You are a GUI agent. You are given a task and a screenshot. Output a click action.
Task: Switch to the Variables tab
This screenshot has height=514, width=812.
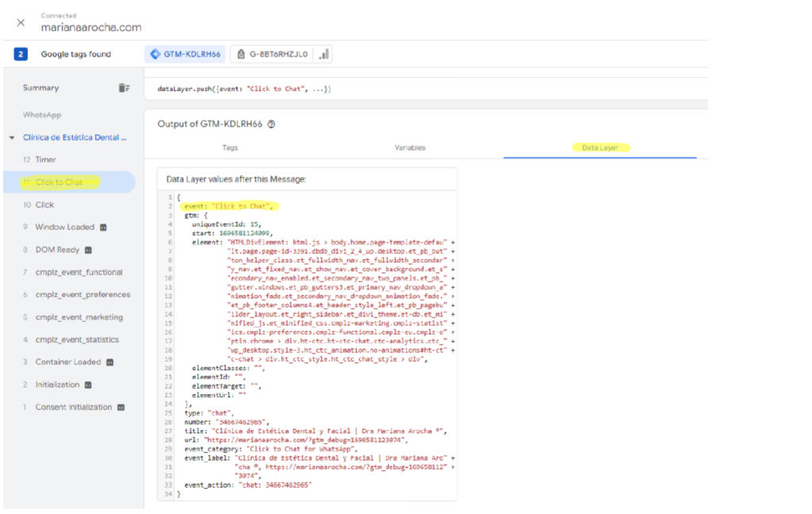410,148
